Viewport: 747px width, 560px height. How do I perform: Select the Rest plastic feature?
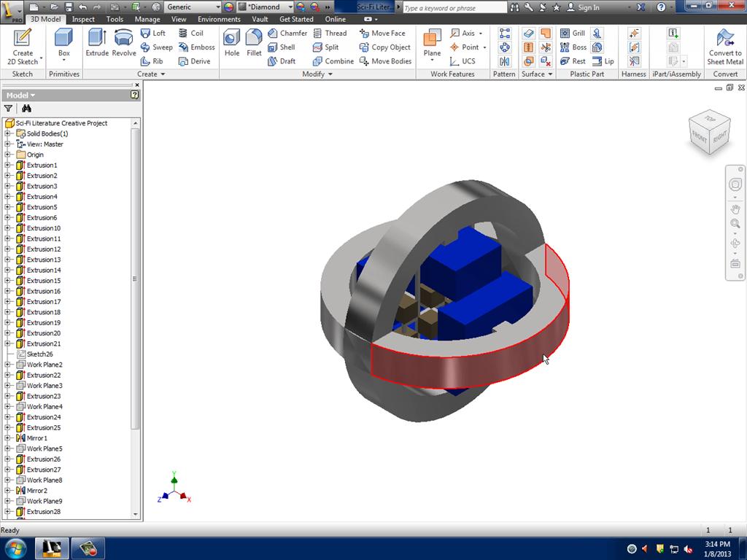click(573, 61)
